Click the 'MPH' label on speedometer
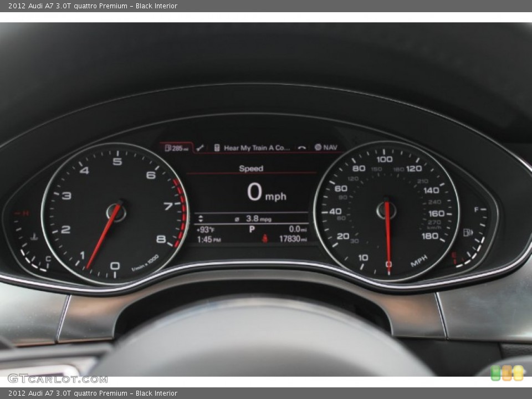 pos(419,261)
